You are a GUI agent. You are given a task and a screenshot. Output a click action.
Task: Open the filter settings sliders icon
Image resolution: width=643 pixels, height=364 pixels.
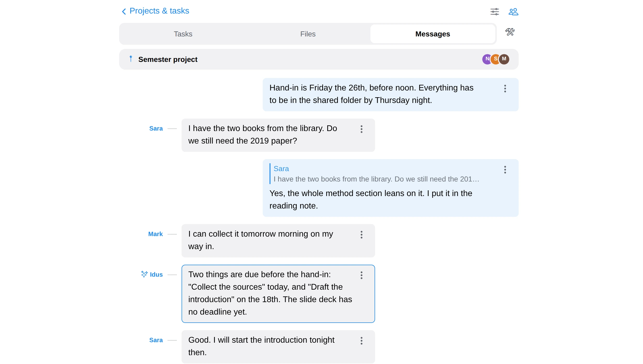[494, 12]
